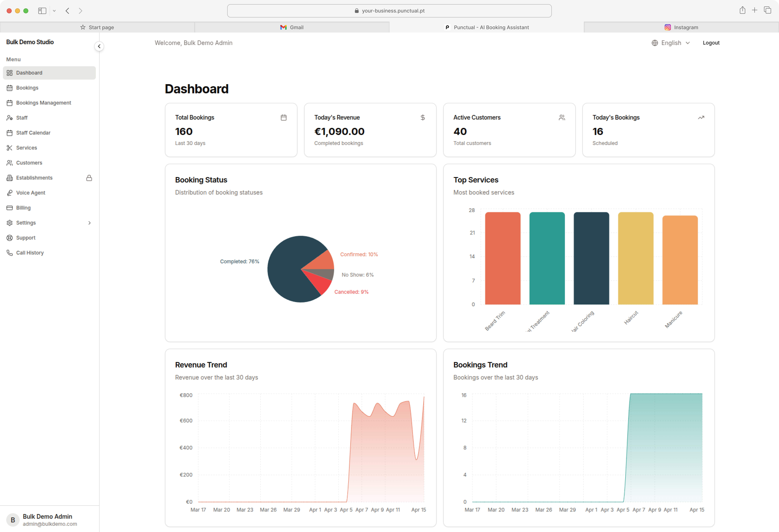Go back with Safari back arrow

[67, 11]
